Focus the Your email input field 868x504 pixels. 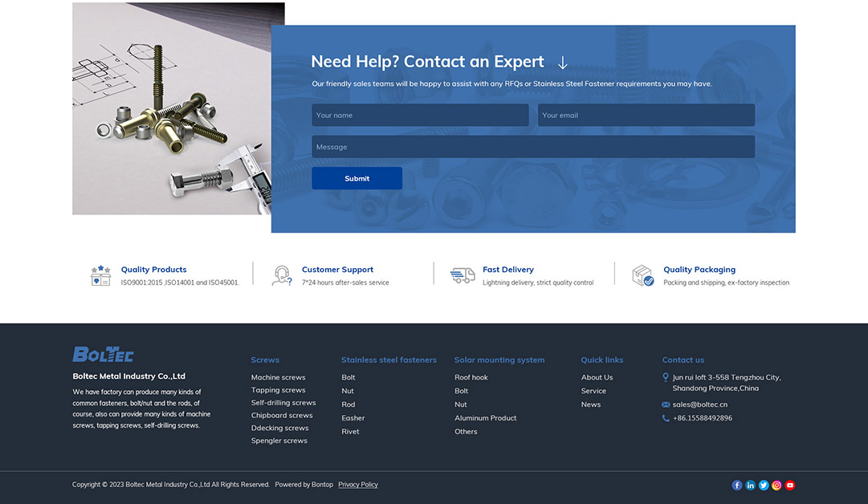click(646, 115)
